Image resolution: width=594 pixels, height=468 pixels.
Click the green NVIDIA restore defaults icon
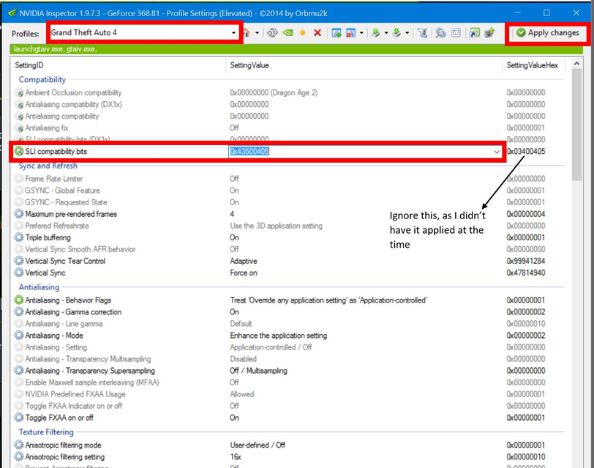point(288,33)
